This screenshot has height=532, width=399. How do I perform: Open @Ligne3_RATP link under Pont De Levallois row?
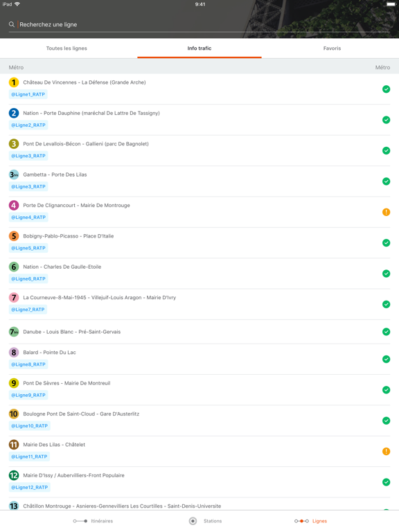point(28,156)
